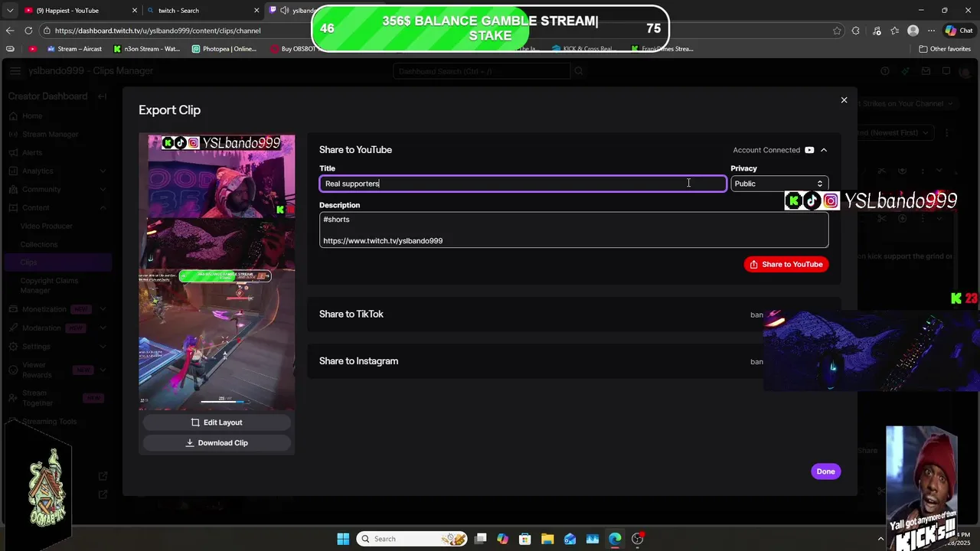The width and height of the screenshot is (980, 551).
Task: Open Settings in the sidebar
Action: [36, 347]
